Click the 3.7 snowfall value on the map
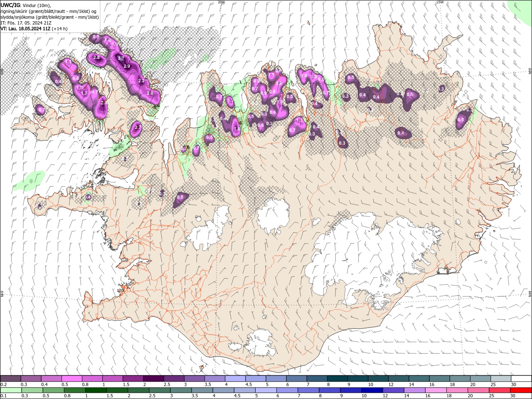This screenshot has width=532, height=399. pos(121,58)
